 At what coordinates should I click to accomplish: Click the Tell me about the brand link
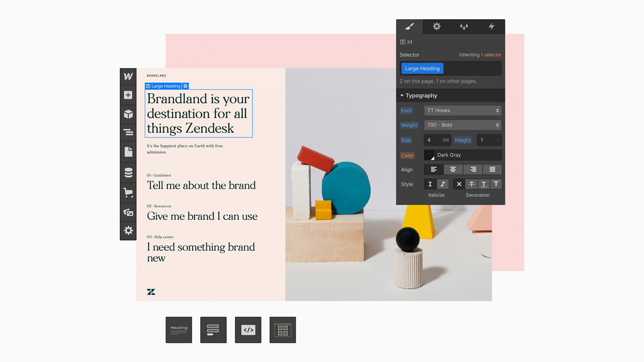[201, 185]
